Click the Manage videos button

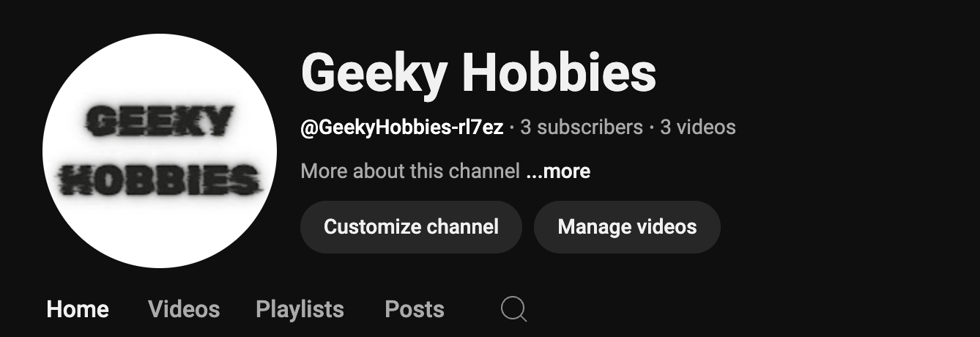tap(627, 227)
